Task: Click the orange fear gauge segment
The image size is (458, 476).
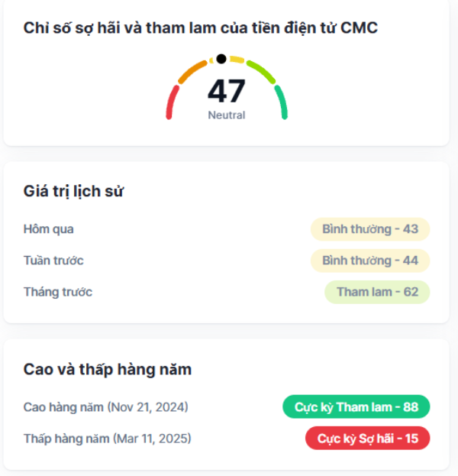Action: pos(192,72)
